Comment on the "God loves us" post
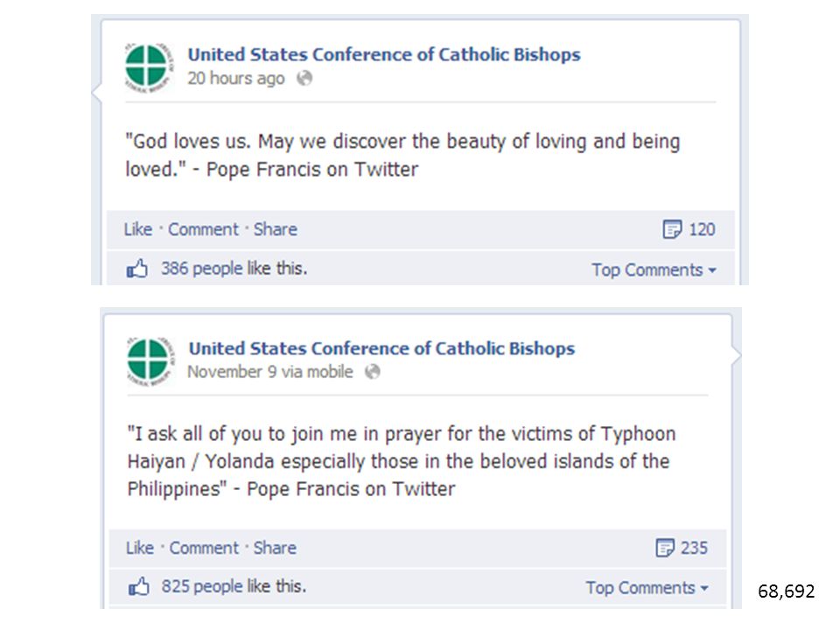 pyautogui.click(x=203, y=229)
